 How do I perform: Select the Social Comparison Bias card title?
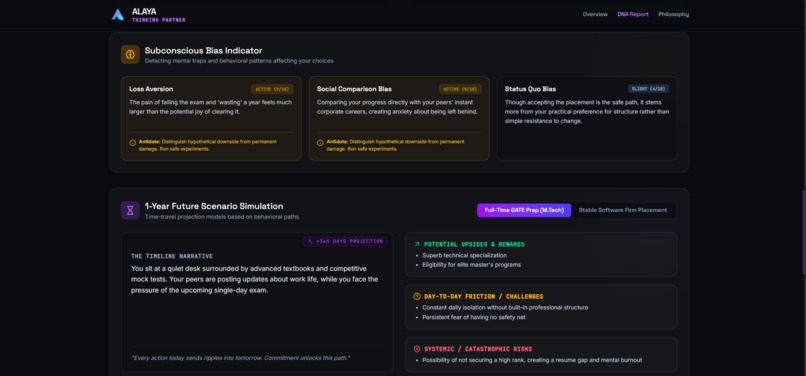point(354,89)
